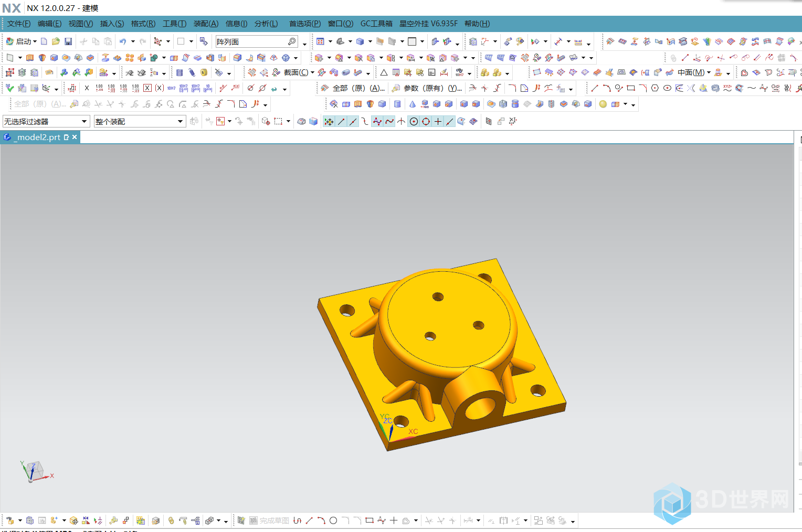Viewport: 802px width, 532px height.
Task: Select the polygon hexagon curve icon
Action: (x=655, y=88)
